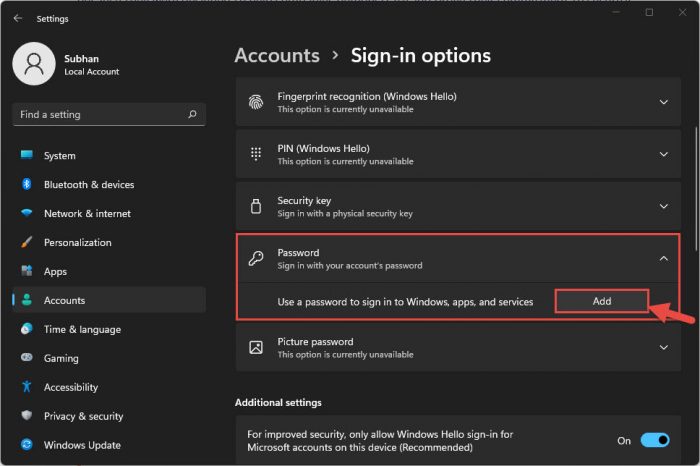Minimize the Settings window

tap(616, 12)
